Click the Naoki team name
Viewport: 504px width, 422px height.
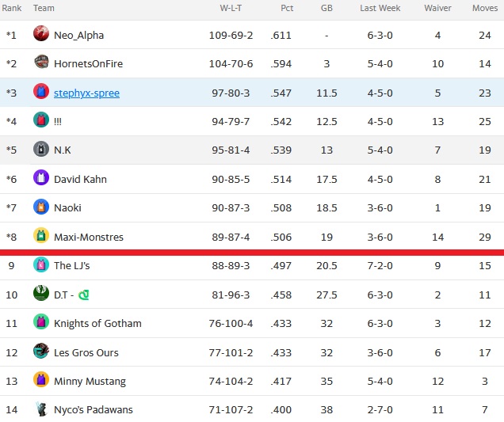(x=67, y=207)
